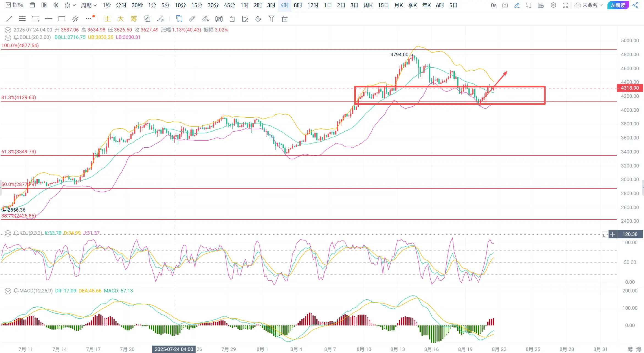
Task: Click the calendar date-jump icon
Action: pyautogui.click(x=32, y=5)
